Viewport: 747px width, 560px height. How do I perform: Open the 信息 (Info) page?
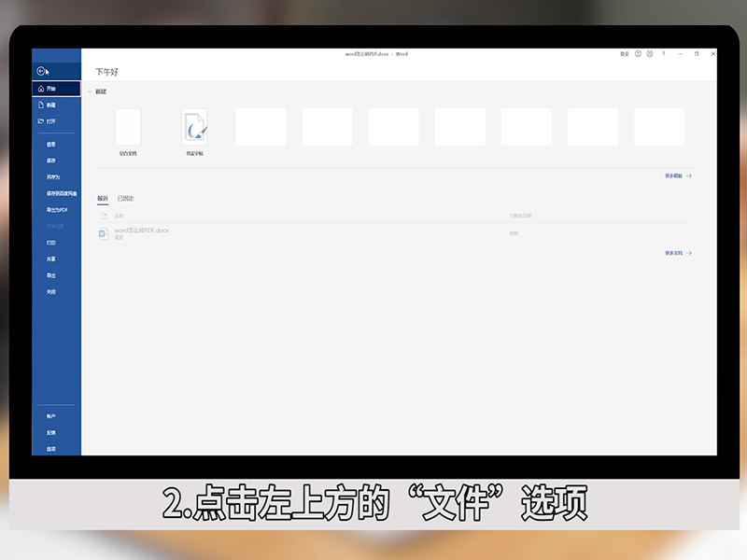coord(54,144)
